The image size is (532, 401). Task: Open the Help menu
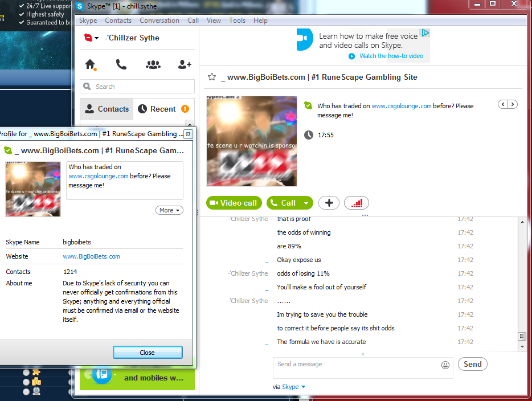[260, 21]
